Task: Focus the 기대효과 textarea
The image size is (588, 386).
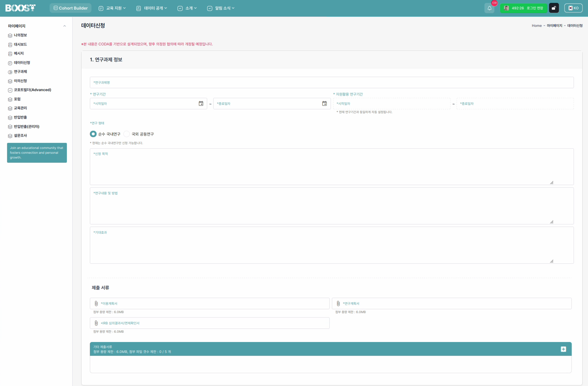Action: click(331, 245)
